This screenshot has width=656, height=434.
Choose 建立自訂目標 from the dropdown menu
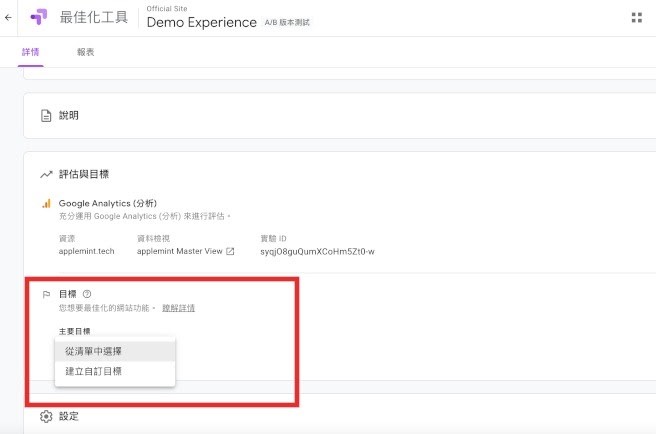tap(93, 372)
